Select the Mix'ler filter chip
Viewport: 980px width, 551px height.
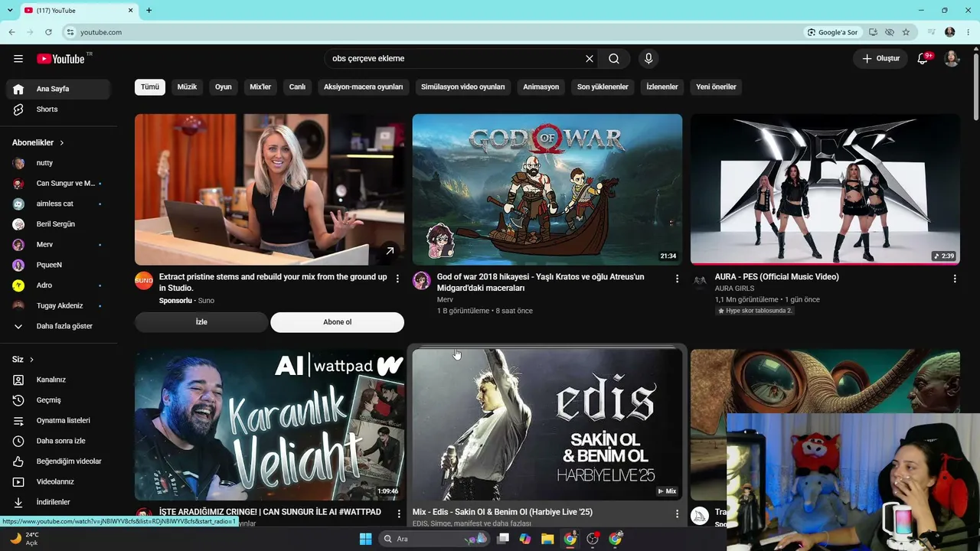[x=260, y=87]
